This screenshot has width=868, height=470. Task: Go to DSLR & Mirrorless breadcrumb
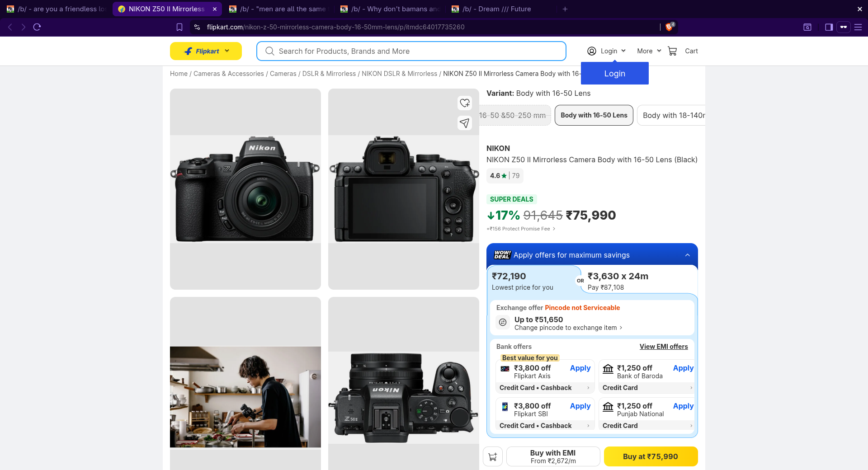tap(329, 74)
